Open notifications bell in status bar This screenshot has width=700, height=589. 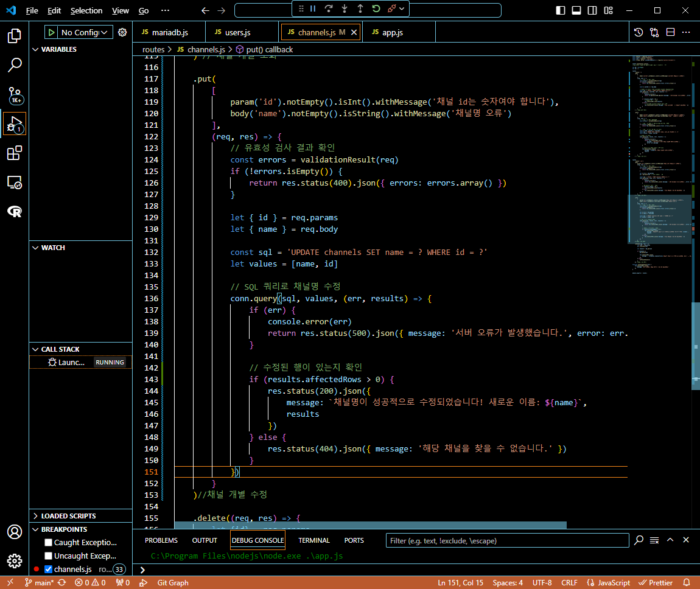(687, 582)
